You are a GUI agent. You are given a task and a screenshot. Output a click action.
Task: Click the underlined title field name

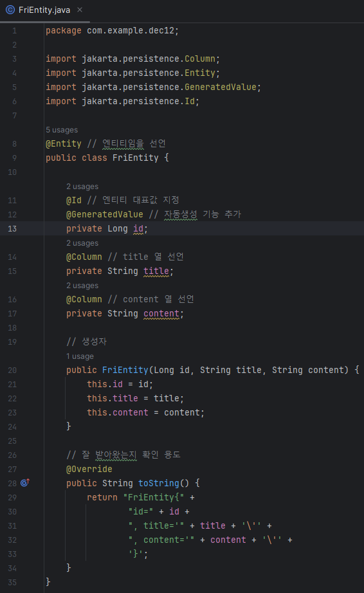click(x=156, y=271)
